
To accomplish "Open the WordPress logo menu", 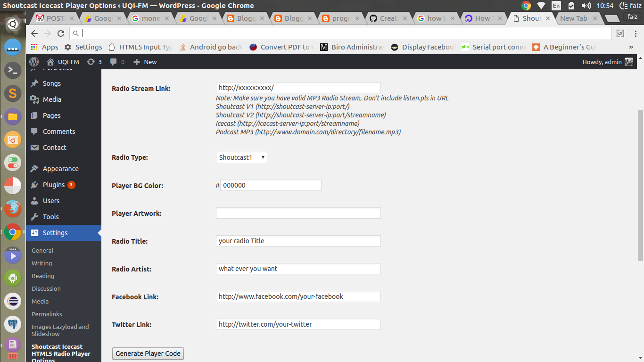I will coord(34,62).
